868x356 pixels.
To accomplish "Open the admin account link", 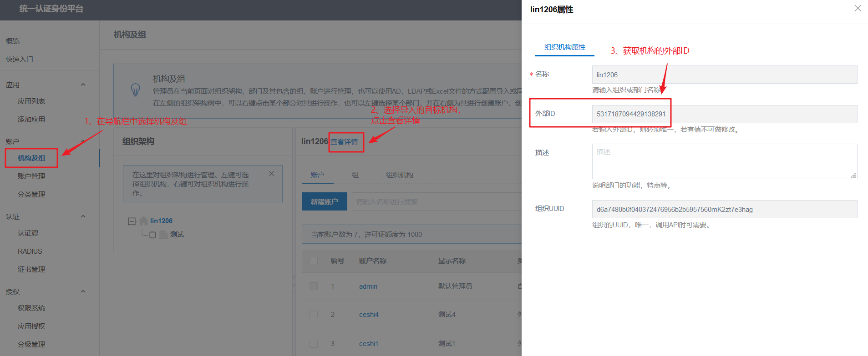I will [x=368, y=286].
